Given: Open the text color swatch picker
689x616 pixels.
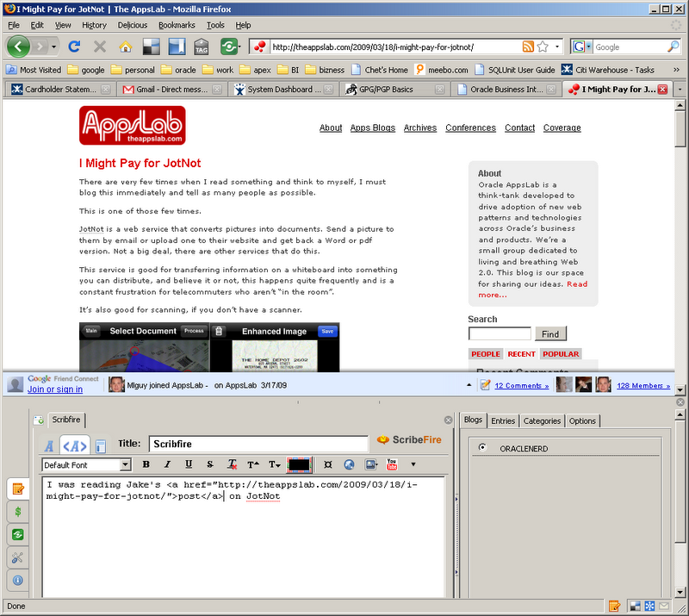Looking at the screenshot, I should (299, 464).
